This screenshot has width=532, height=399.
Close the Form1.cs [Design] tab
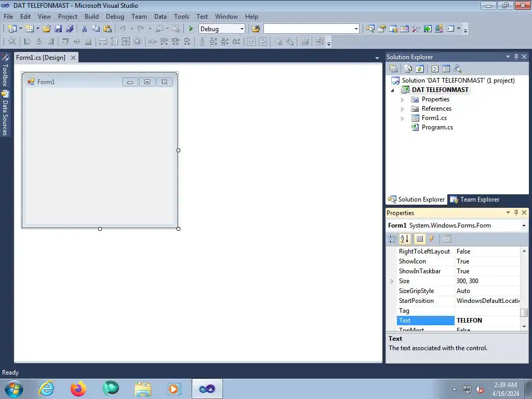(x=73, y=58)
